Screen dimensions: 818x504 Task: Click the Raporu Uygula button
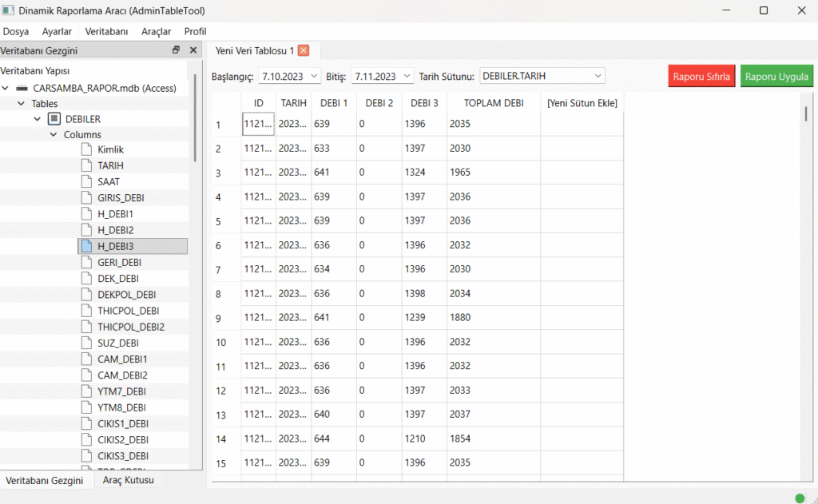(776, 77)
